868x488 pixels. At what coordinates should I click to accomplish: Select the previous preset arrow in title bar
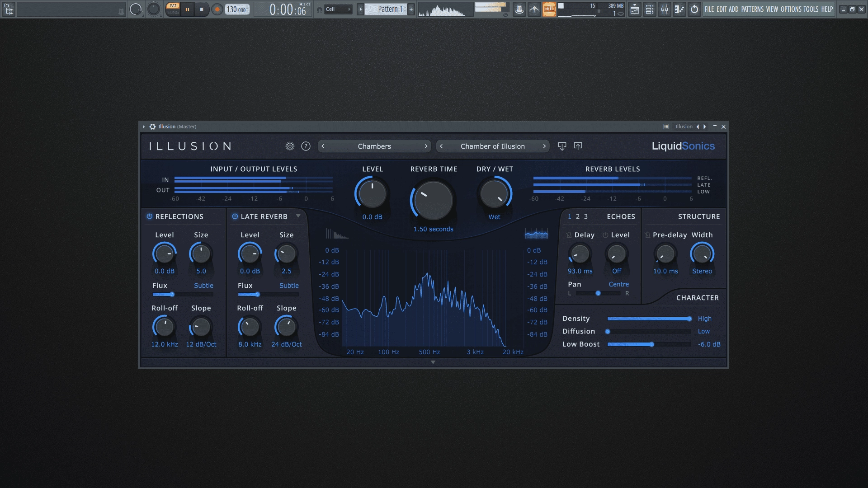coord(698,127)
